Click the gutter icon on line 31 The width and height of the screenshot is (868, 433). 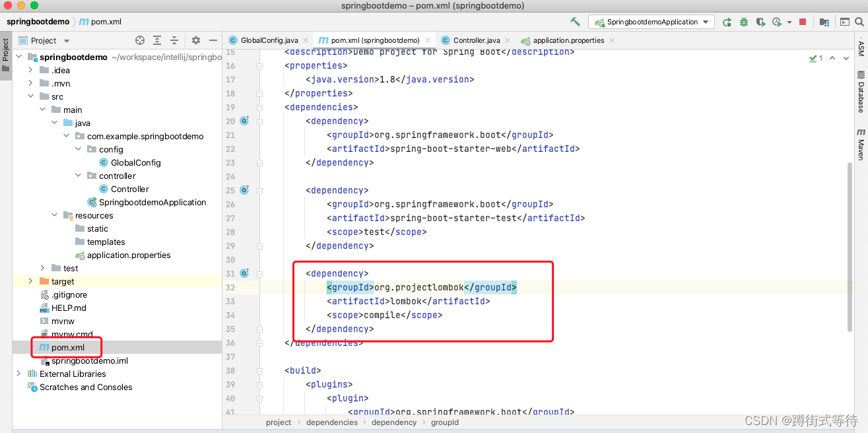point(244,273)
